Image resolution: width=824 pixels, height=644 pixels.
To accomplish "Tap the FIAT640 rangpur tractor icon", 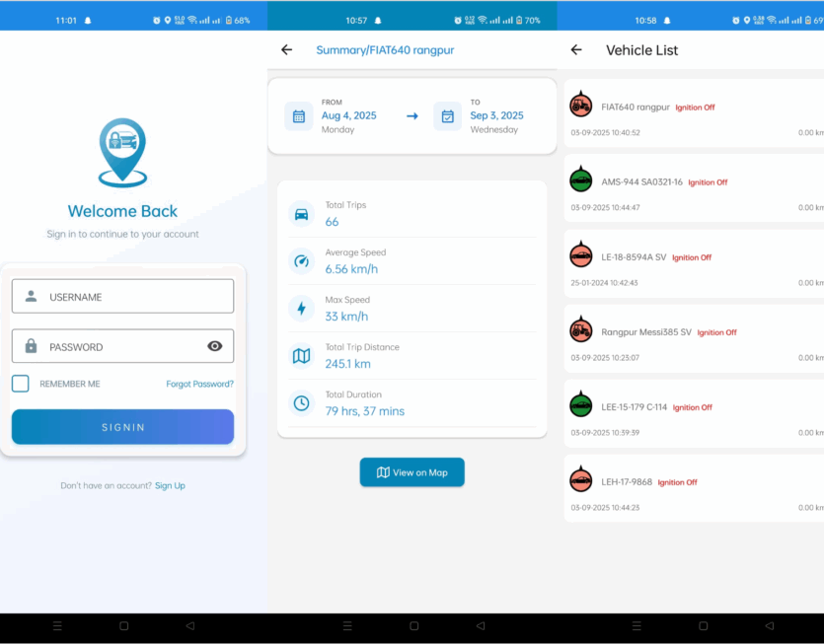I will 581,105.
